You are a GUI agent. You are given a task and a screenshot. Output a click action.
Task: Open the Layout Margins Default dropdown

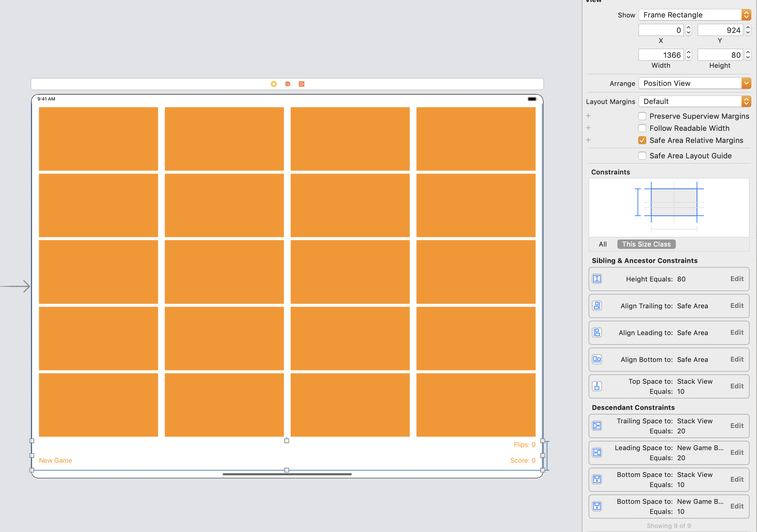[694, 101]
